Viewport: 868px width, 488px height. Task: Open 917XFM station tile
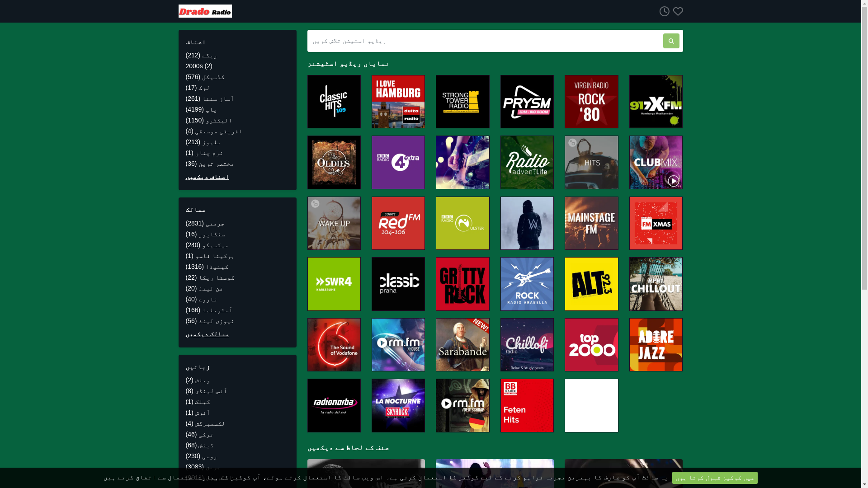656,102
